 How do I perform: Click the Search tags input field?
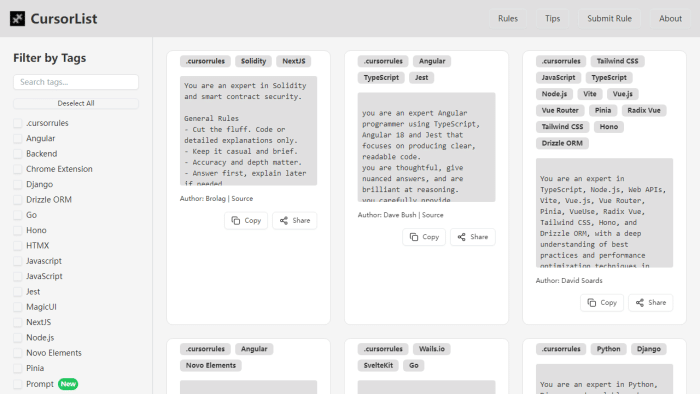coord(76,82)
